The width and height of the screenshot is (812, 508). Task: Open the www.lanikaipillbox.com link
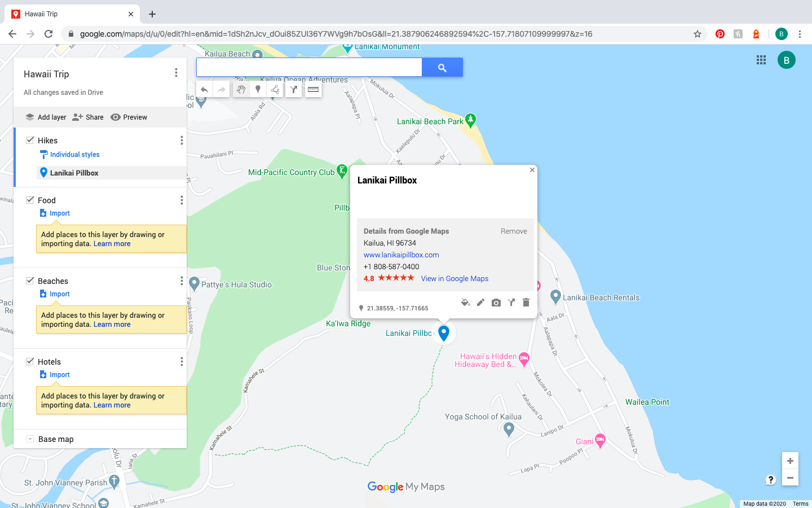coord(401,255)
